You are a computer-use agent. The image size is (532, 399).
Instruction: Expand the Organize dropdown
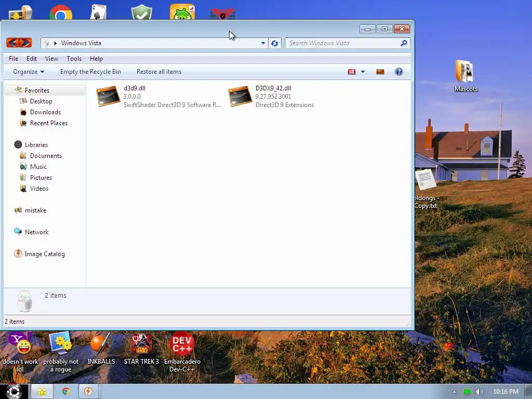point(29,72)
